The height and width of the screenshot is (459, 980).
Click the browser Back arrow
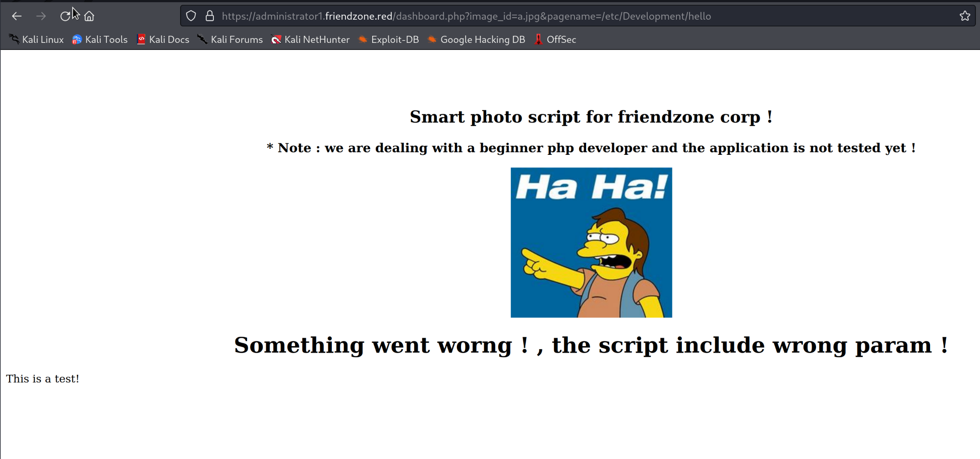[17, 16]
